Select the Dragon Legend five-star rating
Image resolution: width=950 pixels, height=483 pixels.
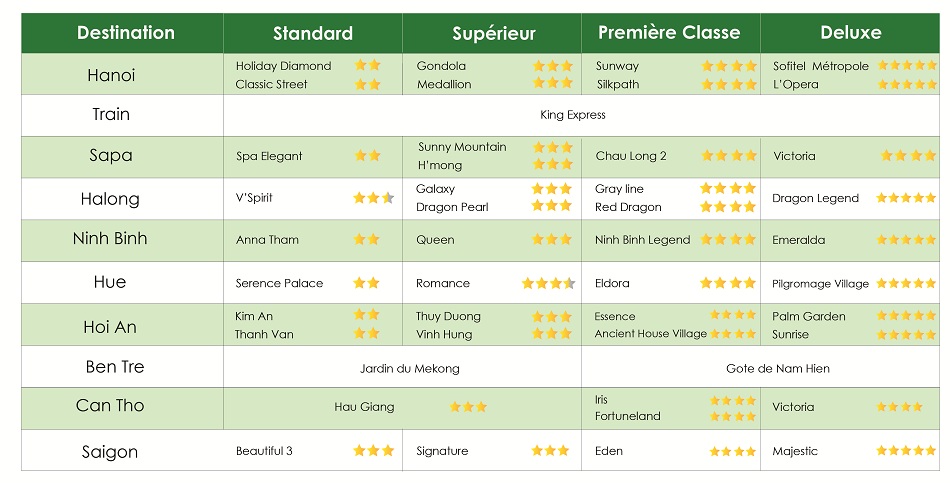[x=906, y=198]
